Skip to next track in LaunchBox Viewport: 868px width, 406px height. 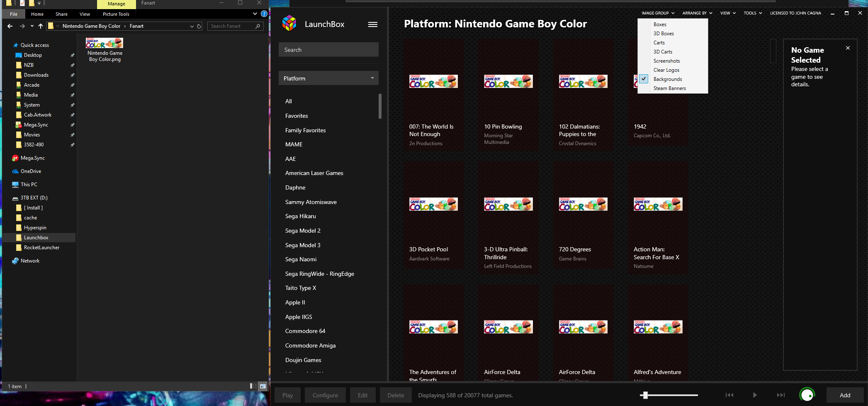780,395
